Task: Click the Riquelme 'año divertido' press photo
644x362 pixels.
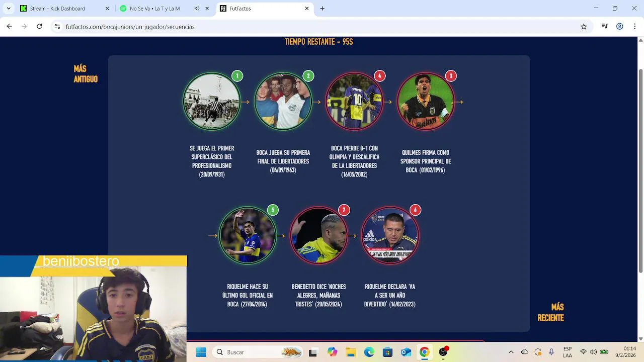Action: click(x=390, y=235)
